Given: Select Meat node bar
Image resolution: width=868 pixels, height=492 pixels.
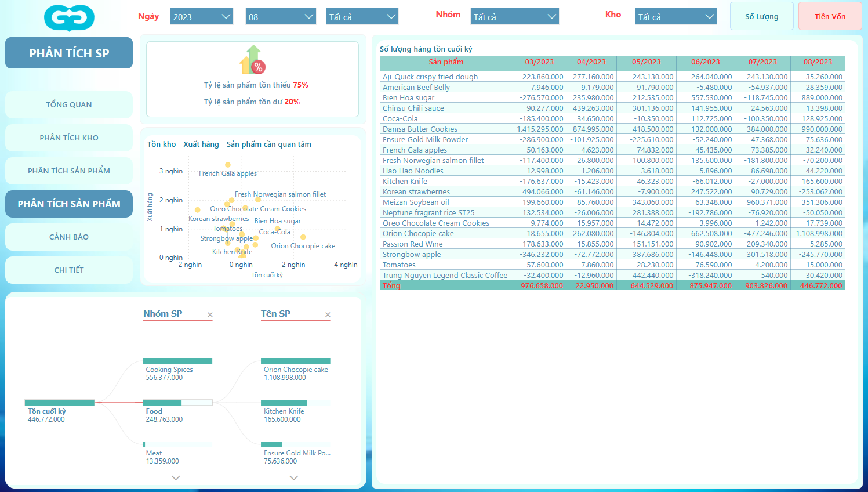Looking at the screenshot, I should coord(177,444).
